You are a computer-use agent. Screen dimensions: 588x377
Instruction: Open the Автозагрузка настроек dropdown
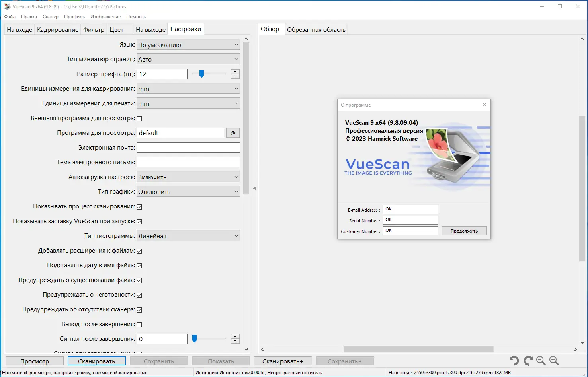(188, 177)
